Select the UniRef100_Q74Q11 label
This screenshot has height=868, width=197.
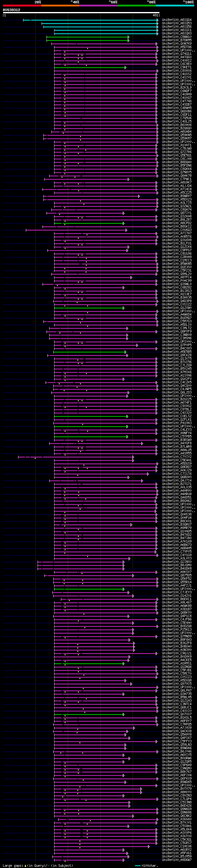176,54
